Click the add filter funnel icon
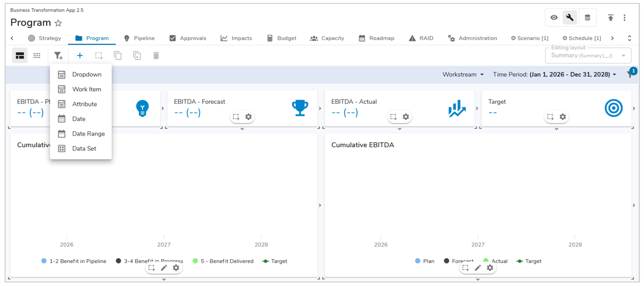 (58, 56)
